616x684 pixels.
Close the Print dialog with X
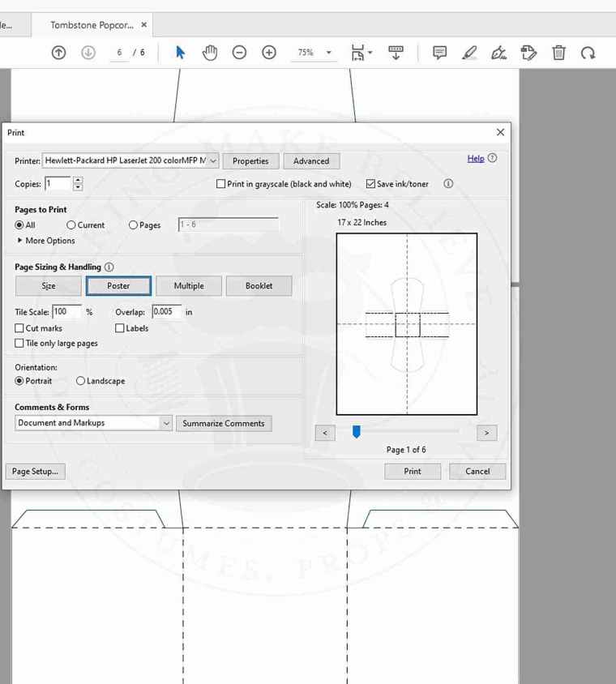coord(500,132)
